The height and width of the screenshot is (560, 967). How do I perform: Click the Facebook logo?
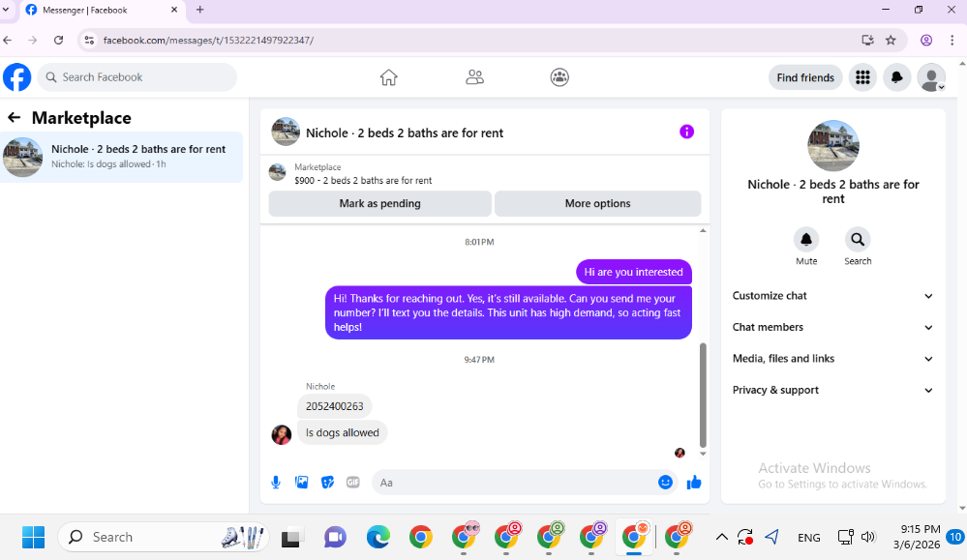(x=17, y=77)
